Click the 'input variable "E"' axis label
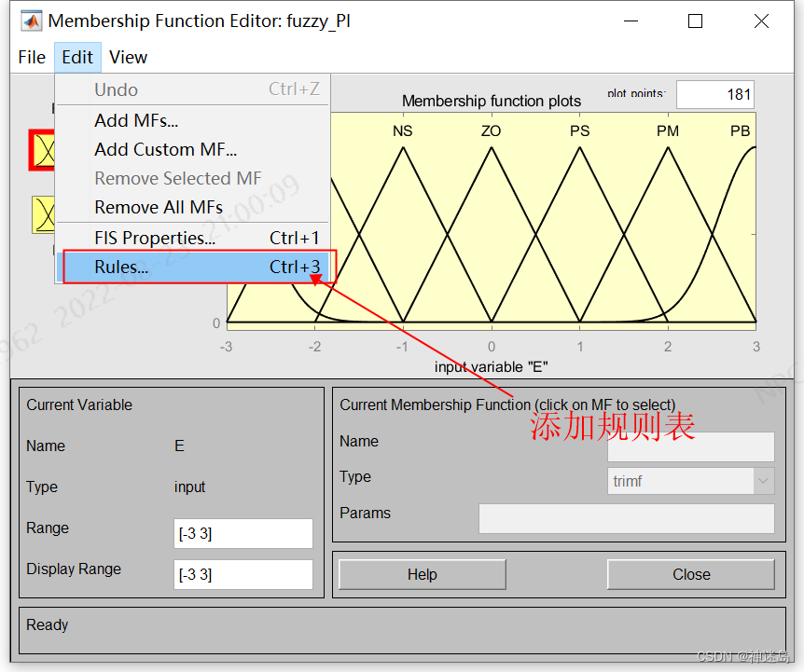This screenshot has width=804, height=672. coord(492,366)
